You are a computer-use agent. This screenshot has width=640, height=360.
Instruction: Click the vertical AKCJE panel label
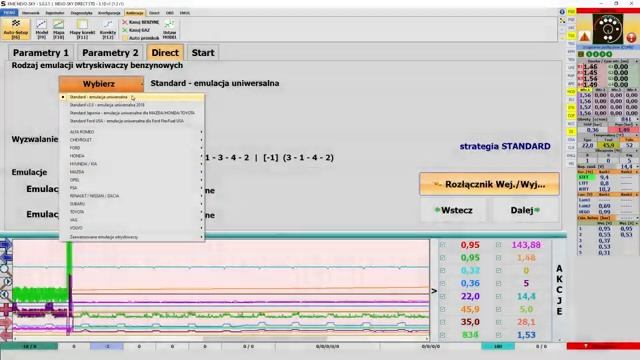point(559,290)
